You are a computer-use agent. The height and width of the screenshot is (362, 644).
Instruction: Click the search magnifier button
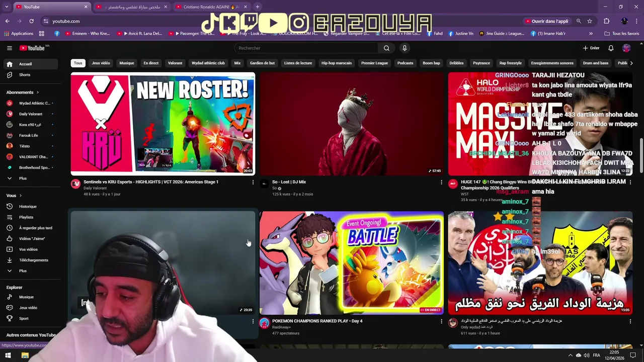pyautogui.click(x=386, y=48)
